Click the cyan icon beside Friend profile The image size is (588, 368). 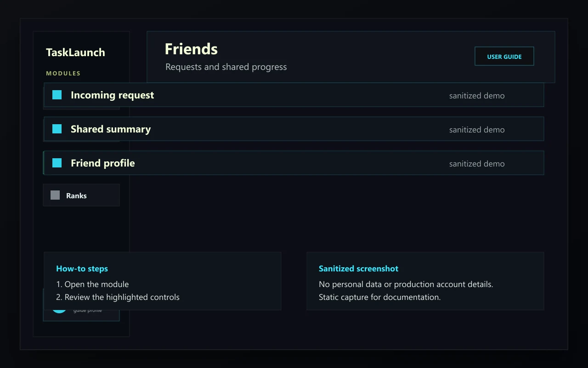(x=57, y=163)
